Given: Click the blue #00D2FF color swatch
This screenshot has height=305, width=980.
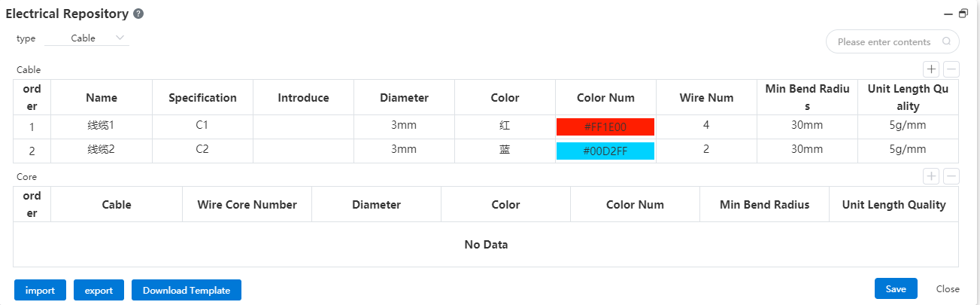Looking at the screenshot, I should tap(605, 151).
